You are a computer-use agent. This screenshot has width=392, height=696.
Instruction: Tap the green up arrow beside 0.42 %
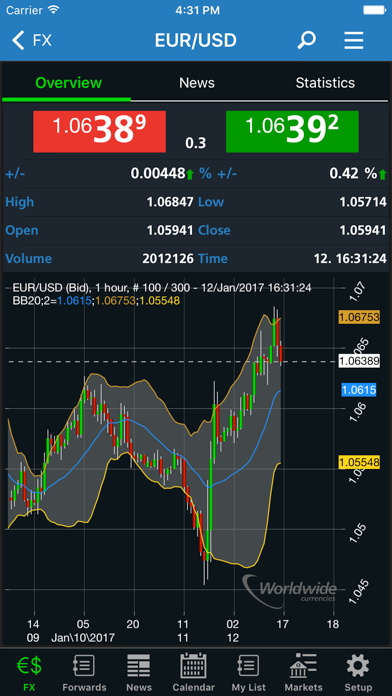383,174
